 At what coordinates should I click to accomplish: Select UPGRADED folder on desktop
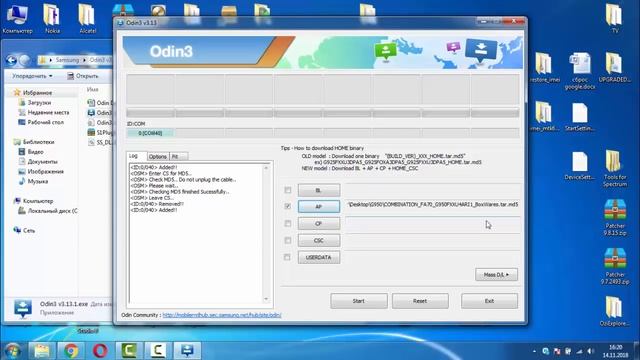point(615,68)
